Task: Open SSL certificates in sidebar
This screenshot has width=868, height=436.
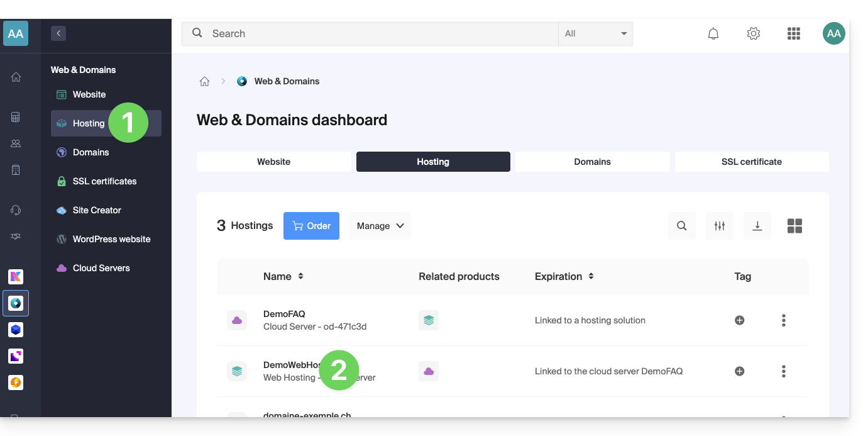Action: pos(104,181)
